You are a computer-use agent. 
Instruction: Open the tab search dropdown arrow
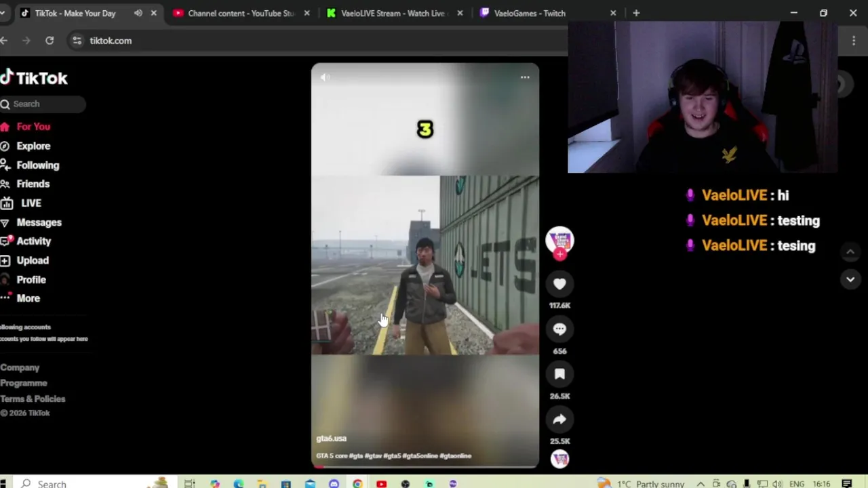[x=3, y=13]
